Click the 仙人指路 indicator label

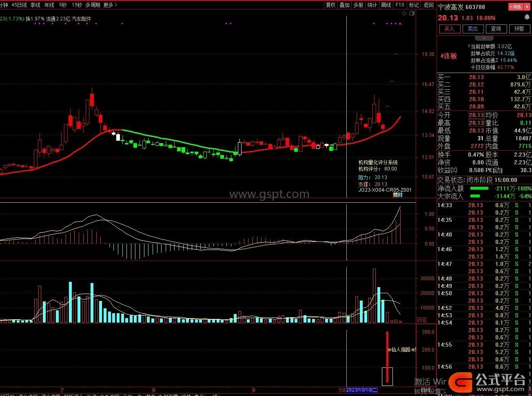point(401,350)
